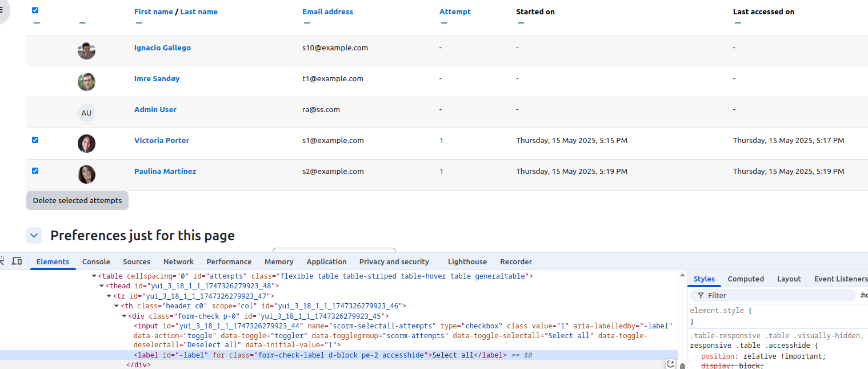This screenshot has height=369, width=868.
Task: Toggle the Select all attempts checkbox
Action: coord(35,10)
